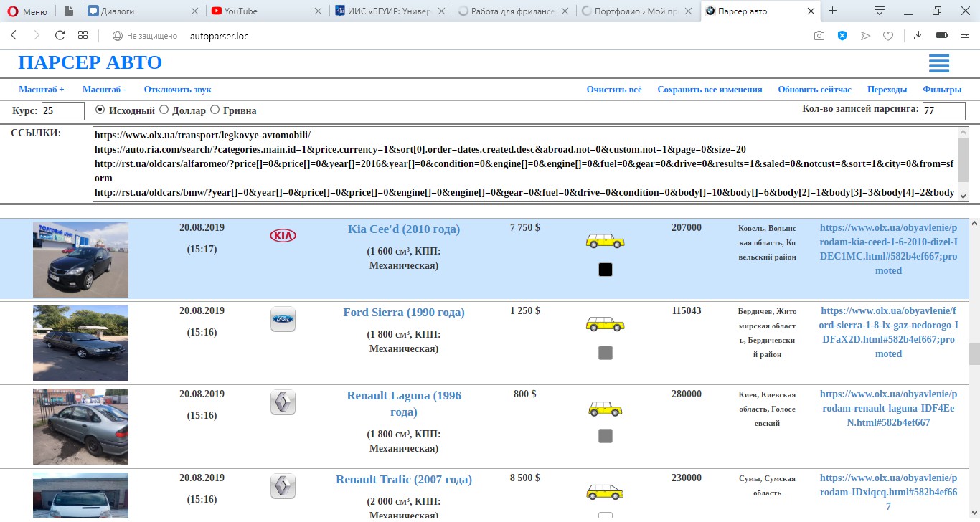The height and width of the screenshot is (522, 980).
Task: Open the Opera Меню button
Action: click(x=27, y=11)
